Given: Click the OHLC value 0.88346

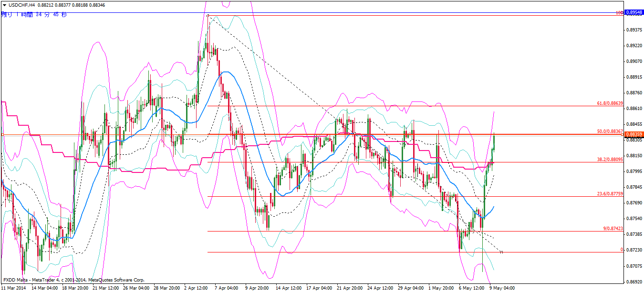Looking at the screenshot, I should pyautogui.click(x=97, y=5).
